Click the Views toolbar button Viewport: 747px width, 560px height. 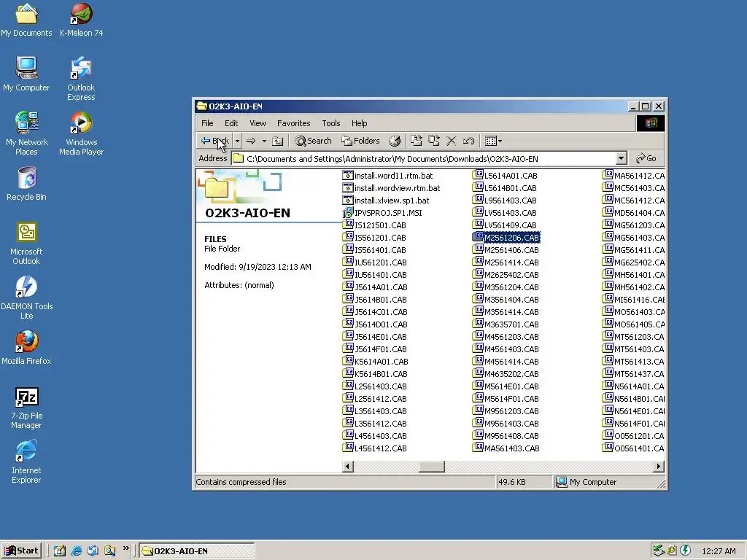[493, 141]
